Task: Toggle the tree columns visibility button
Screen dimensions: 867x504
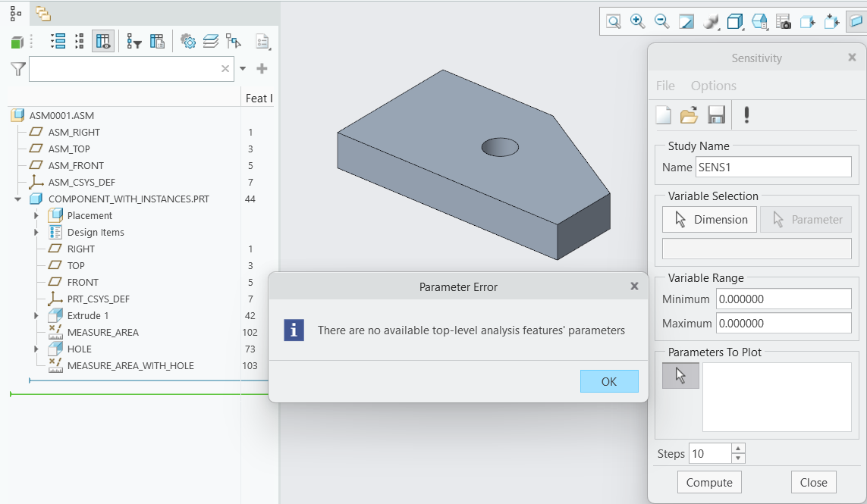Action: 102,40
